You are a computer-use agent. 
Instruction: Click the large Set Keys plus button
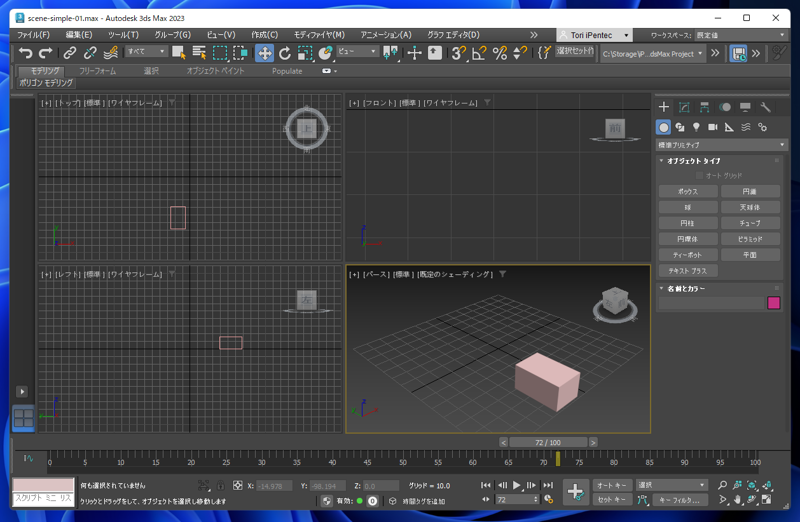pos(575,491)
